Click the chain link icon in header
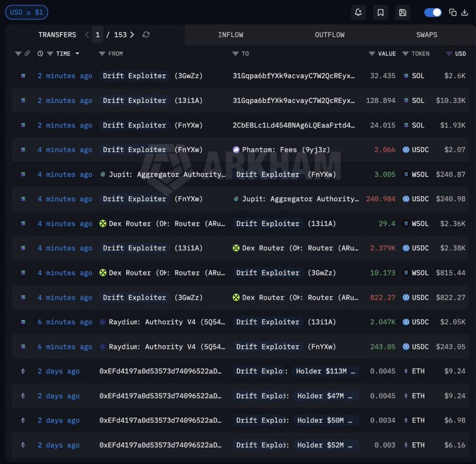Image resolution: width=476 pixels, height=464 pixels. point(27,54)
